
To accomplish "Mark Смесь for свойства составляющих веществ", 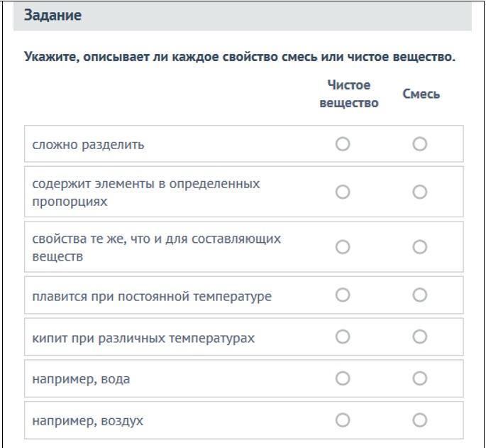I will coord(420,247).
